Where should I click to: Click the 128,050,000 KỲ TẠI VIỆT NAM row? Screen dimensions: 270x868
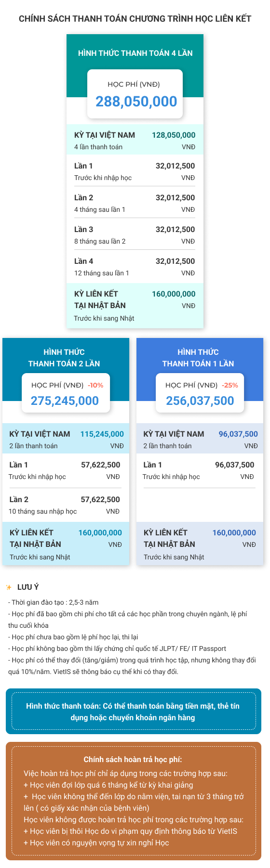tap(135, 141)
